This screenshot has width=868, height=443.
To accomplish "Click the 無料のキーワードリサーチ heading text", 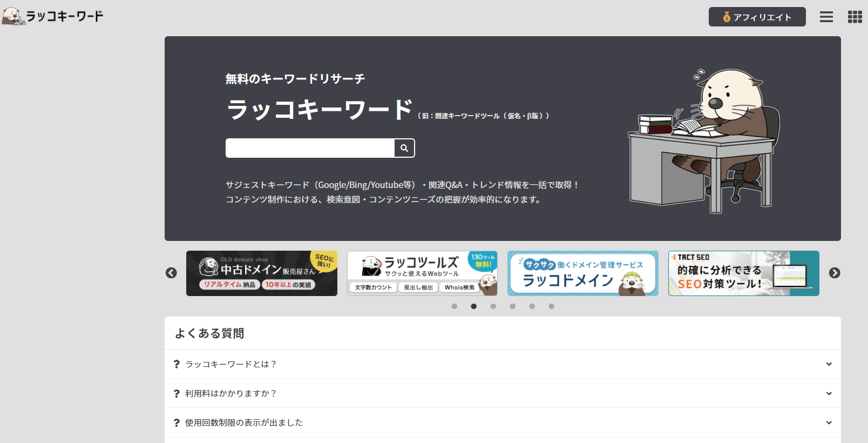I will tap(295, 79).
